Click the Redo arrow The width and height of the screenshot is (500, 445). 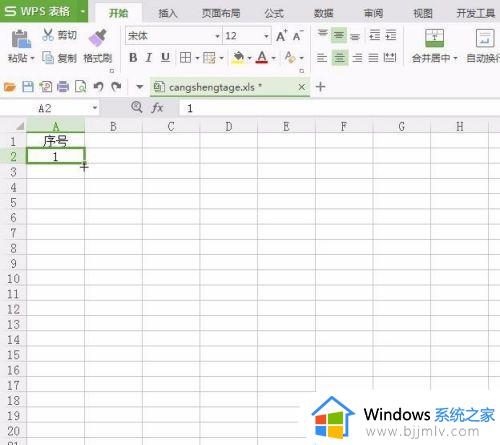point(116,87)
